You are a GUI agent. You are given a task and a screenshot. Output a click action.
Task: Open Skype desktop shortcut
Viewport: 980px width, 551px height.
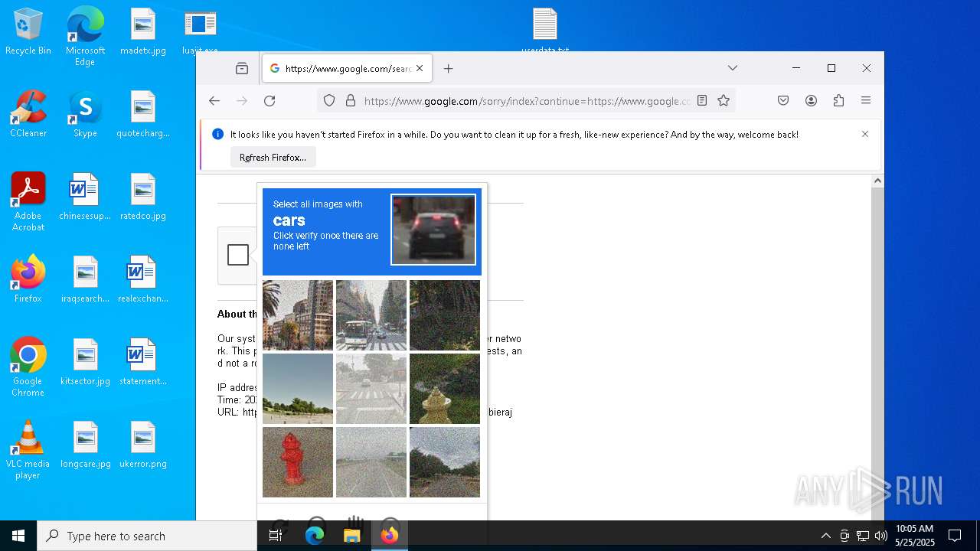[85, 114]
